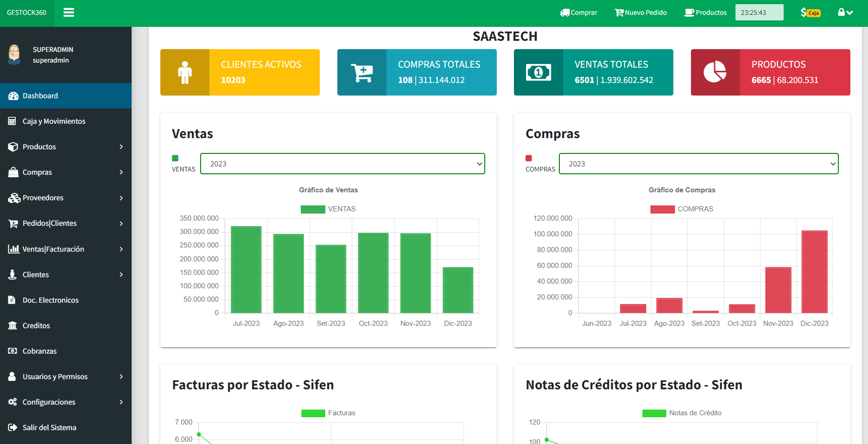Open the Compras year dropdown
The image size is (868, 444).
coord(698,164)
